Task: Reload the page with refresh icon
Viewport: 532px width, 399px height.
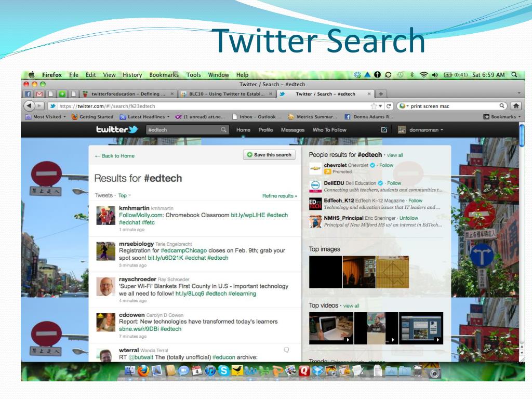Action: 389,106
